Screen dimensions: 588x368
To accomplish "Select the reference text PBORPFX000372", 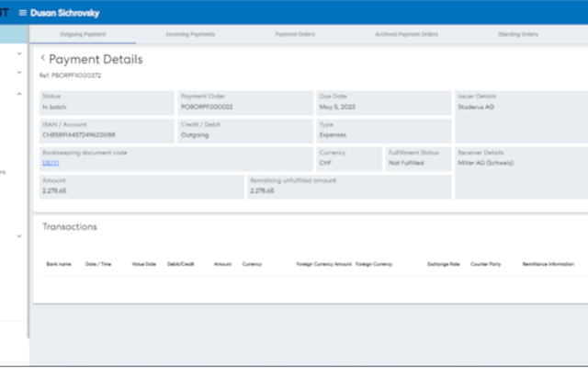I will point(76,75).
